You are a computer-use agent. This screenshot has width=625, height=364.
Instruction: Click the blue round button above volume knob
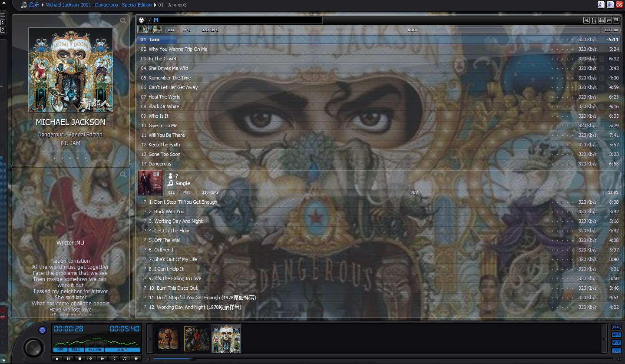(43, 330)
